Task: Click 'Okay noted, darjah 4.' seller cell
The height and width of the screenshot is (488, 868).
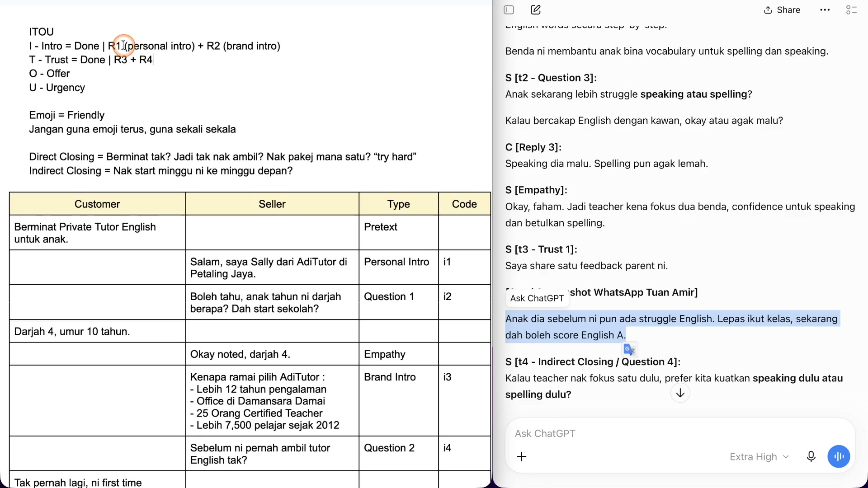Action: click(272, 354)
